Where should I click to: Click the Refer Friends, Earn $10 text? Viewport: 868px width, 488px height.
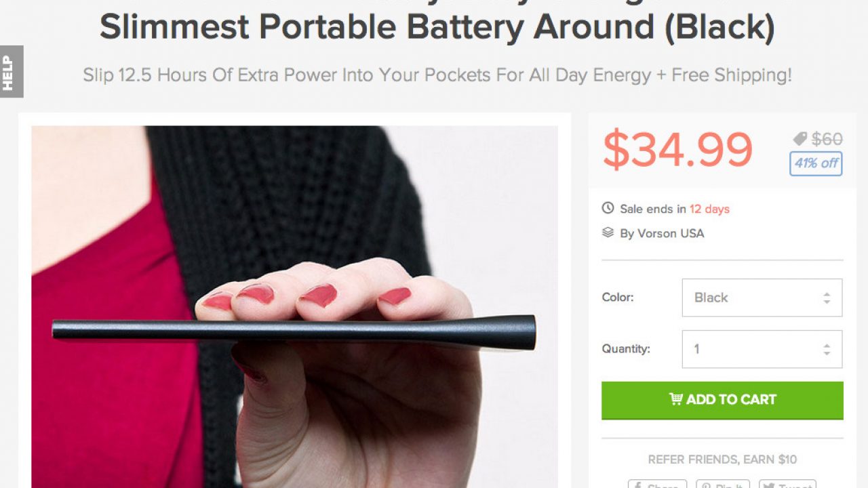pos(722,460)
